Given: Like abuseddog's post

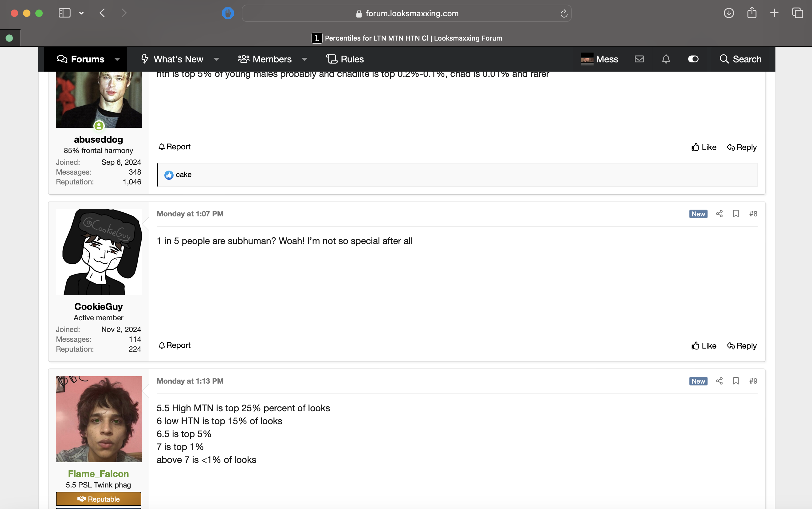Looking at the screenshot, I should [704, 147].
